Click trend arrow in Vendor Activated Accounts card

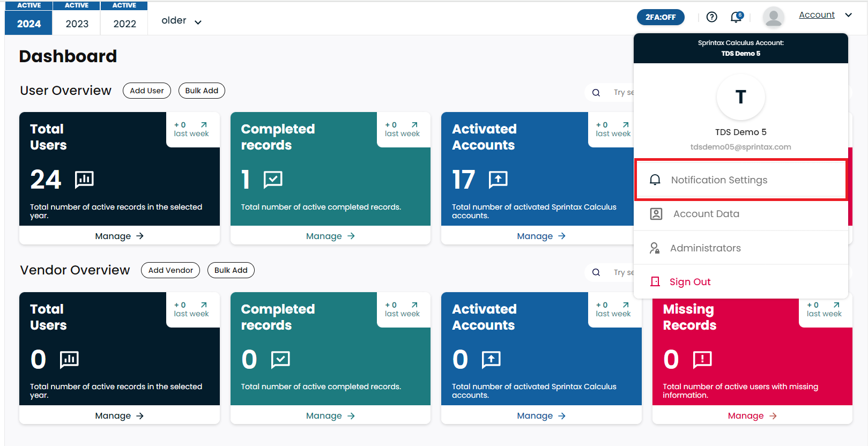click(x=626, y=305)
